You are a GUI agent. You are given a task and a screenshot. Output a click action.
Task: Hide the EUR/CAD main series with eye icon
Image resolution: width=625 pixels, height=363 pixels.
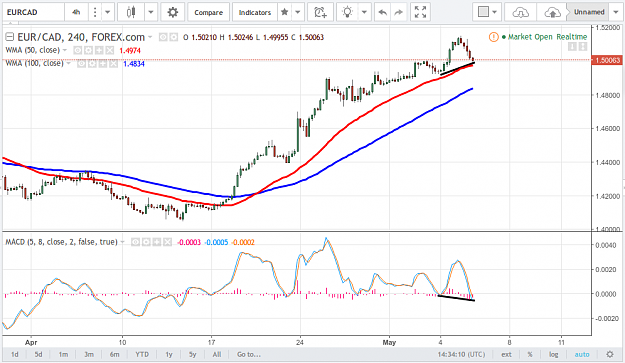click(x=163, y=37)
